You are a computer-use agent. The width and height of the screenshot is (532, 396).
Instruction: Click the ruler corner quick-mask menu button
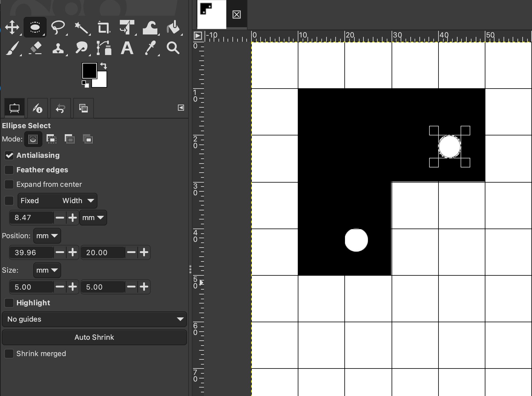198,36
